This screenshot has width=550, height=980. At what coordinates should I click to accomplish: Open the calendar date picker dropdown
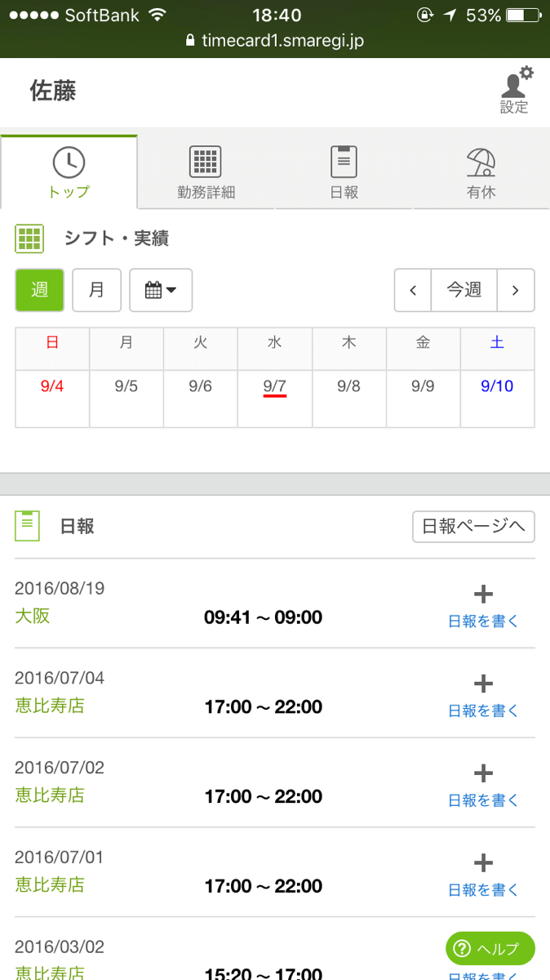point(161,290)
